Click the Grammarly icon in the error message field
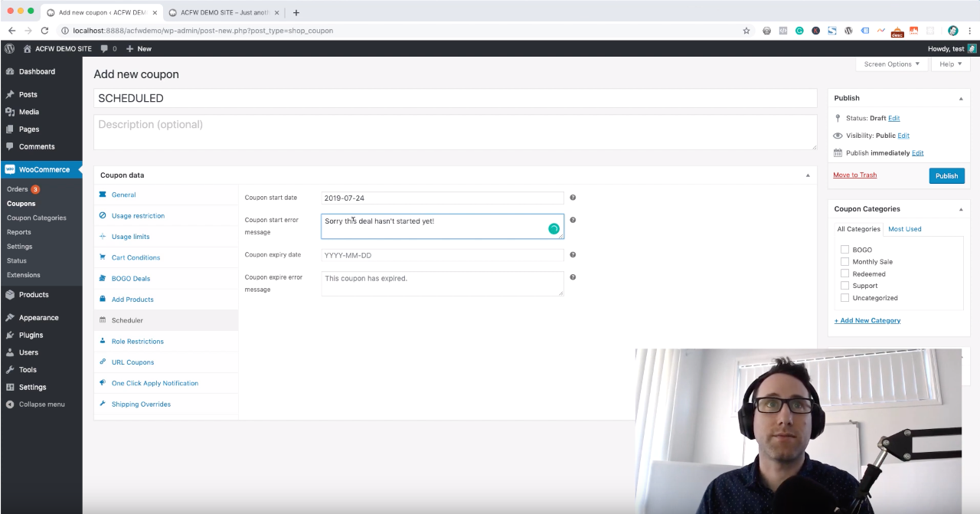The width and height of the screenshot is (980, 514). [554, 228]
